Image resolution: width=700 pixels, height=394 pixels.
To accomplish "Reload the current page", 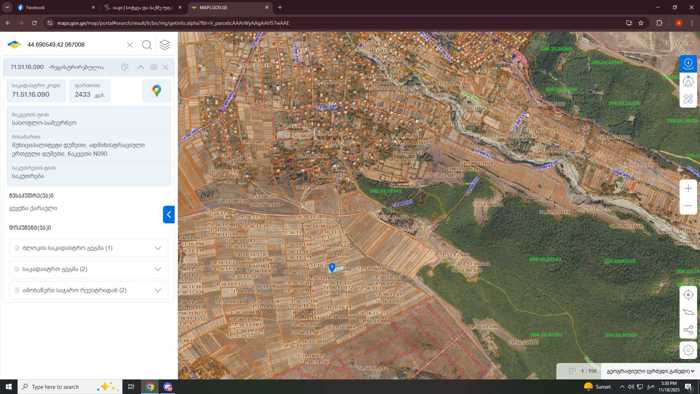I will [x=34, y=23].
